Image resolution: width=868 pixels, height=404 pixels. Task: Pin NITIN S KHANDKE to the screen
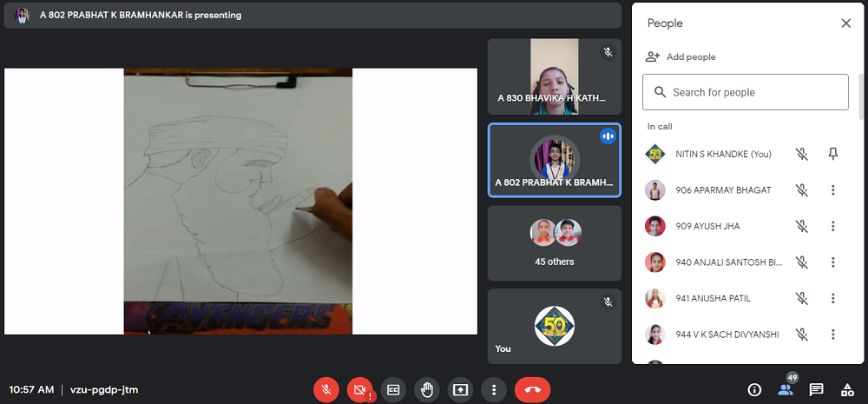[832, 154]
